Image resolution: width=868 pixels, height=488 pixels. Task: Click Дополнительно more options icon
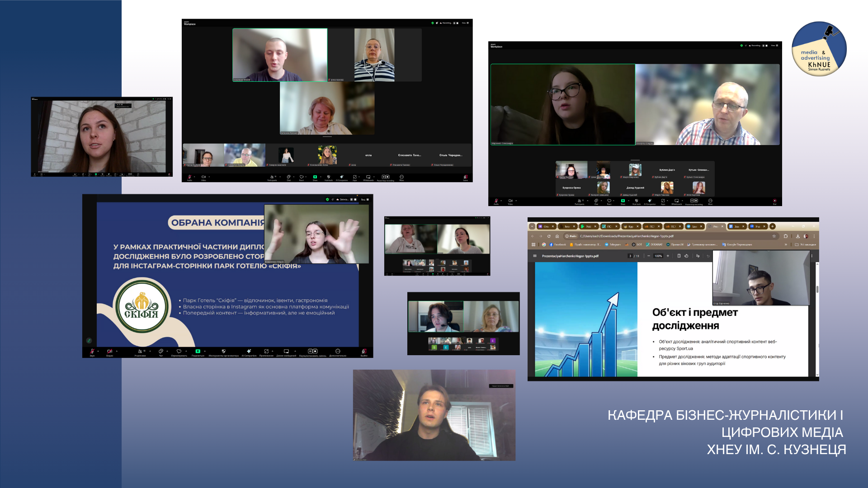[x=338, y=351]
